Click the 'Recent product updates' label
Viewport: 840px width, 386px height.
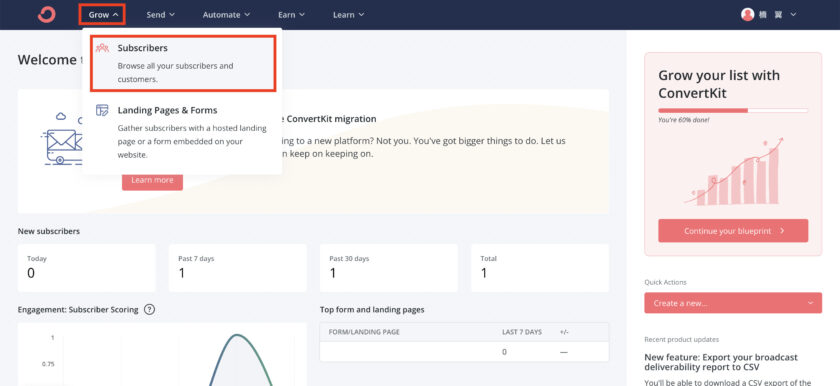point(681,339)
